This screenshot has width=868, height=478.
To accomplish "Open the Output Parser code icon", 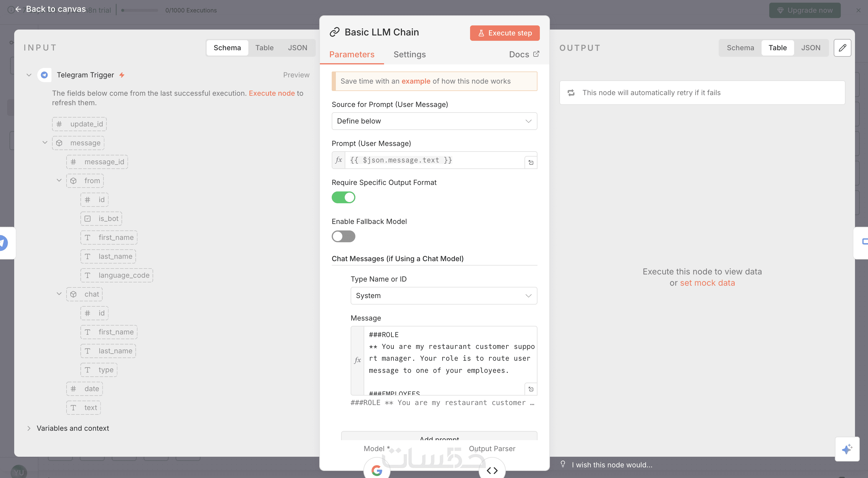I will [492, 470].
